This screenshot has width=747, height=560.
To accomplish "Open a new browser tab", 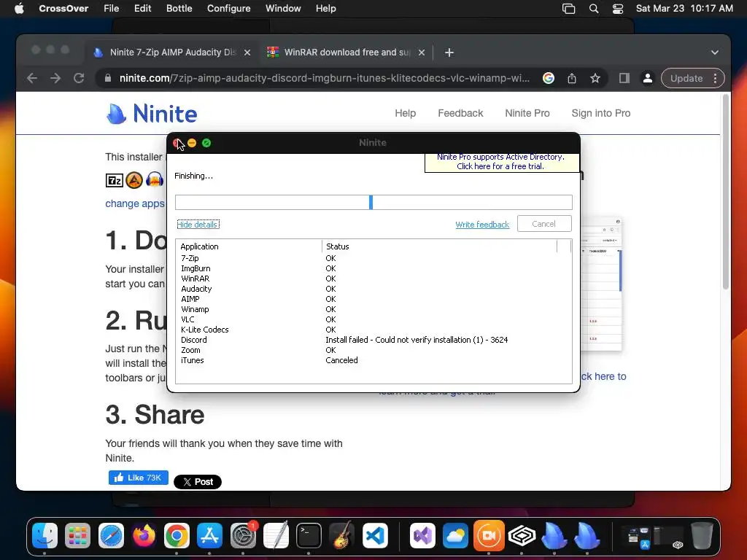I will [x=449, y=52].
